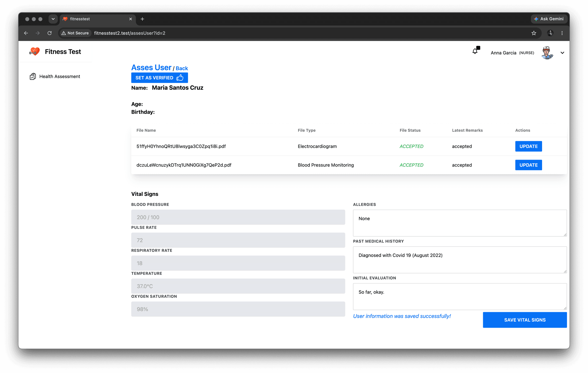Click the address bar URL
588x373 pixels.
click(x=129, y=33)
